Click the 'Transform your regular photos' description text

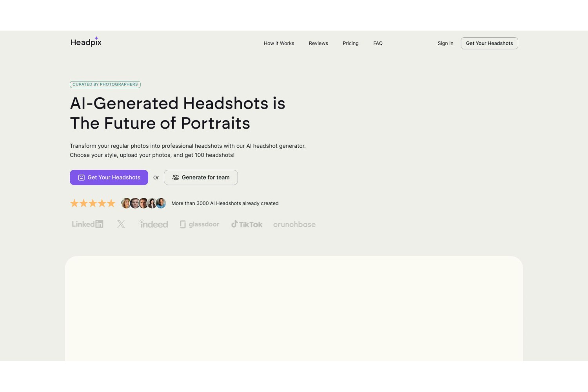tap(188, 151)
